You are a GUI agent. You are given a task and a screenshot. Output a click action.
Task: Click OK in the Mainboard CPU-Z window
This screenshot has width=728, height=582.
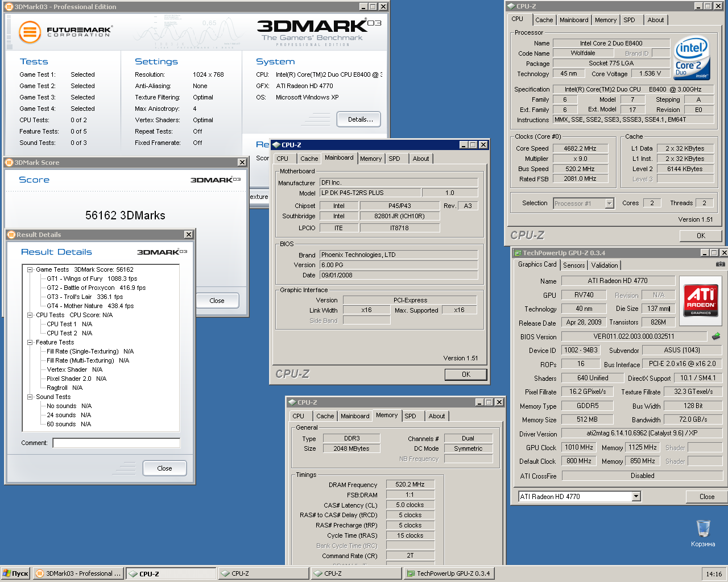click(x=466, y=375)
